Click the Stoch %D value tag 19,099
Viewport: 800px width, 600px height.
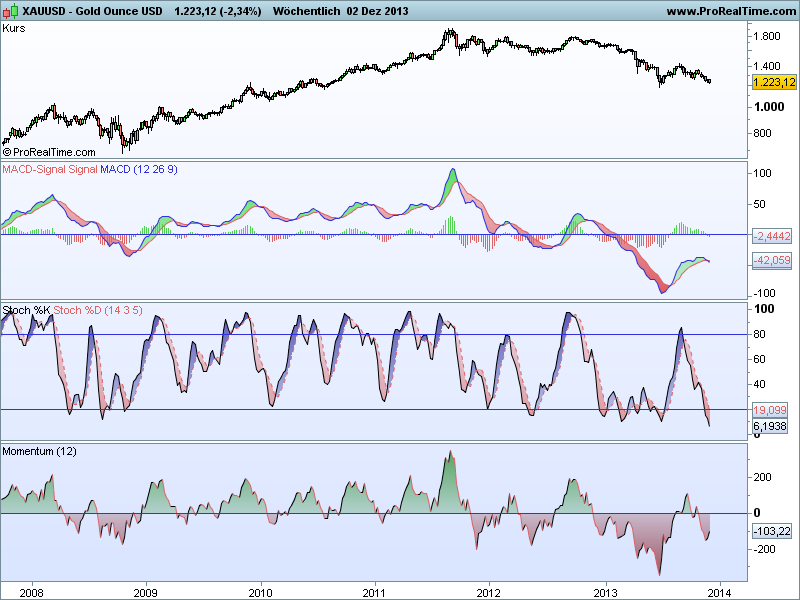pyautogui.click(x=770, y=410)
